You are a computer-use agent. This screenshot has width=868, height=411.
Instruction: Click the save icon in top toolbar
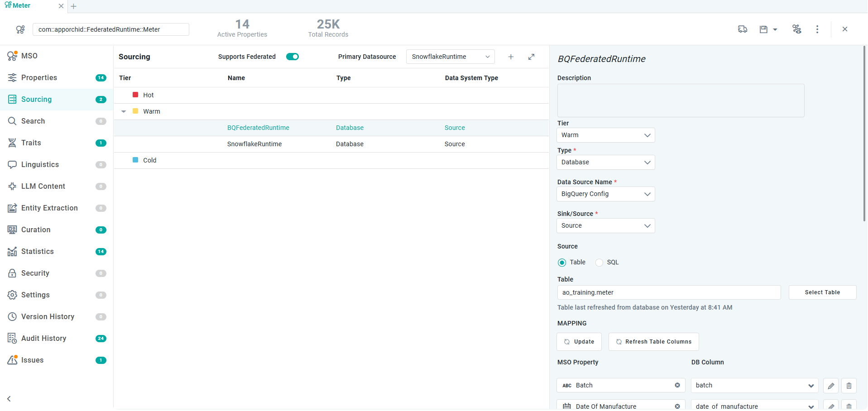coord(763,29)
